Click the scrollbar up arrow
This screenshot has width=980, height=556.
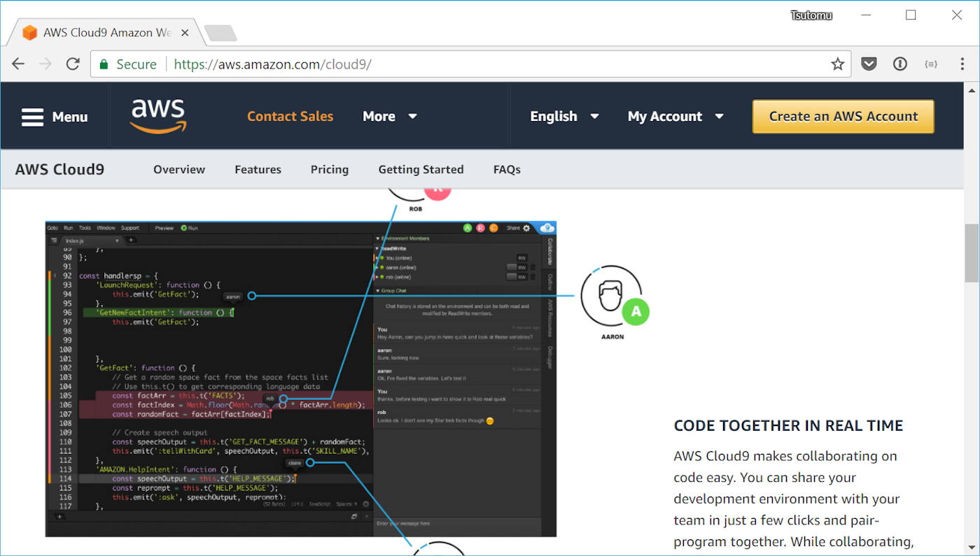972,90
